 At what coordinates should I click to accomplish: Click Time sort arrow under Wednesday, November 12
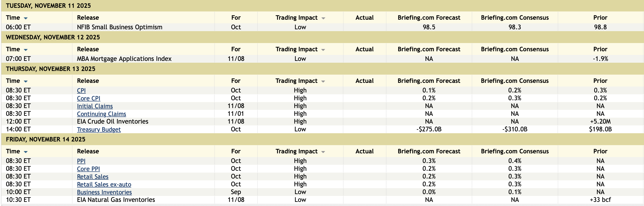(x=25, y=50)
